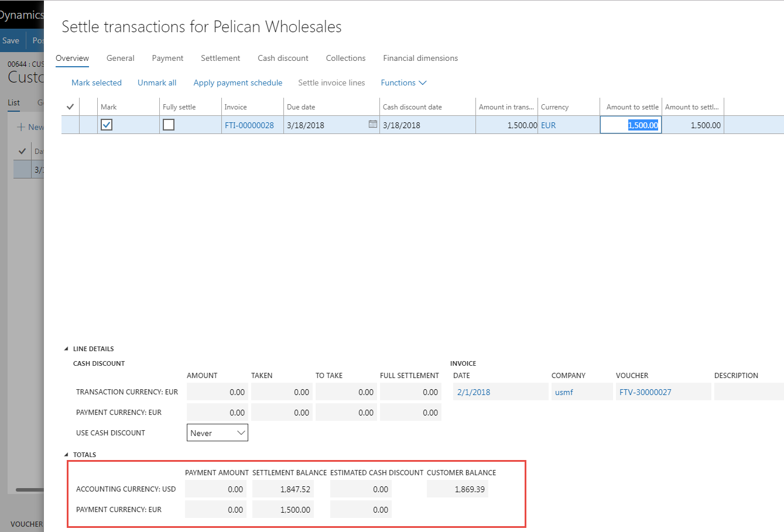The width and height of the screenshot is (784, 532).
Task: Go to the Financial dimensions tab
Action: click(x=420, y=58)
